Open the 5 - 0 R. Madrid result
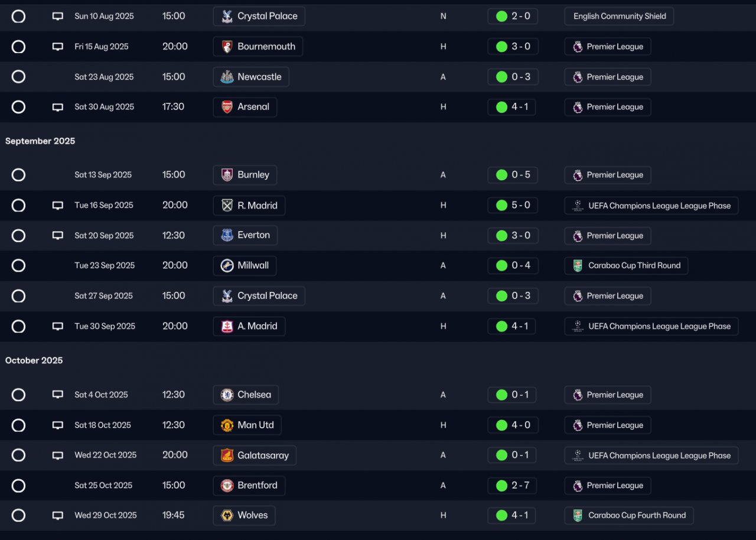 tap(513, 206)
